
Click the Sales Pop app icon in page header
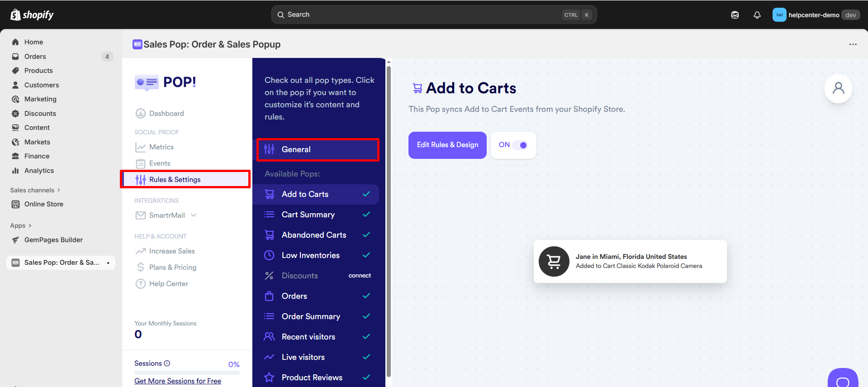click(x=137, y=44)
